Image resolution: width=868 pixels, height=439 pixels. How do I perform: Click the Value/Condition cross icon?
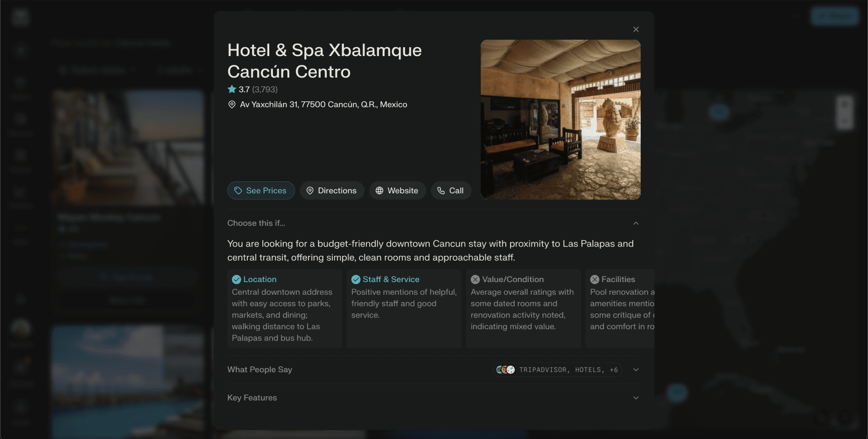[475, 279]
